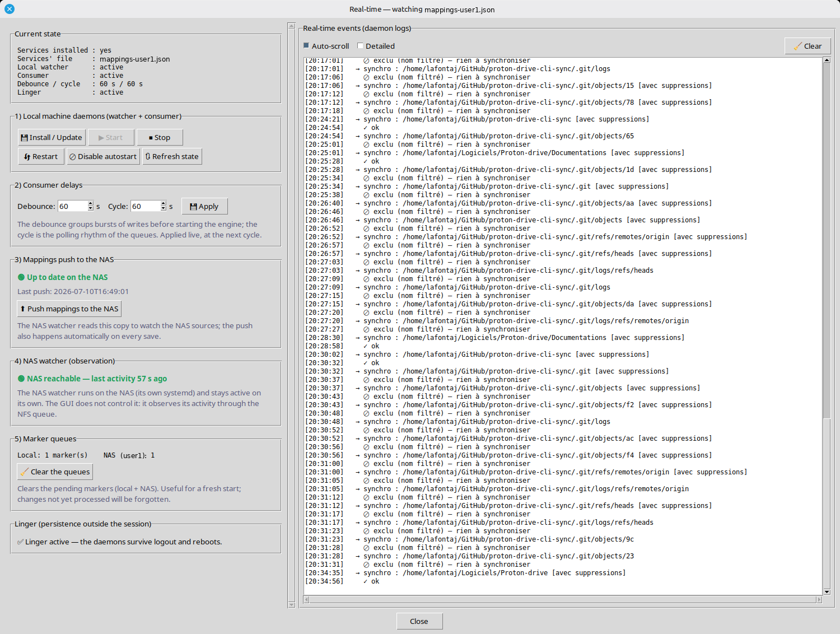Viewport: 840px width, 634px height.
Task: Click the greyed-out Start button
Action: point(111,137)
